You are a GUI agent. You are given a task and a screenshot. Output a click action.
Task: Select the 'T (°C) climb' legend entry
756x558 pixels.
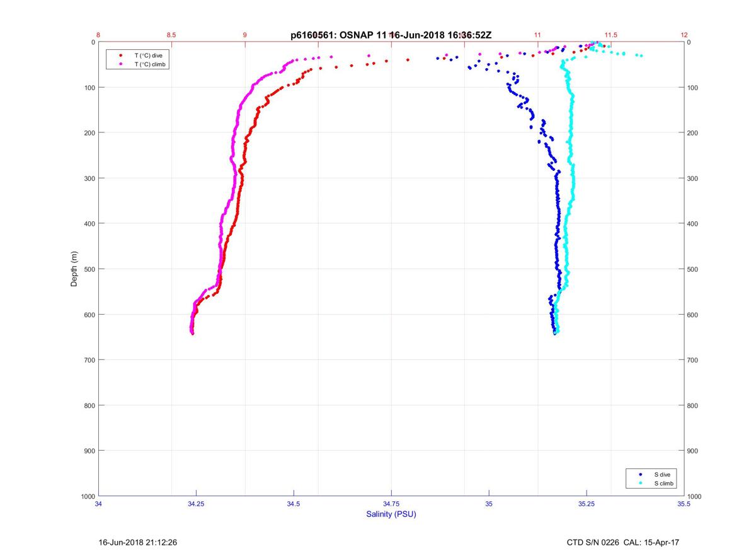click(150, 64)
